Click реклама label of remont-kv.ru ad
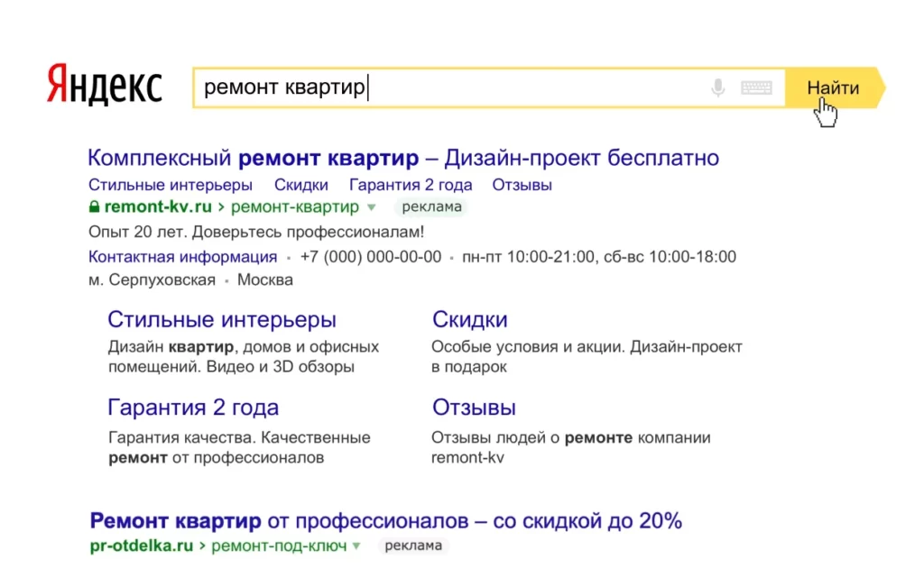 point(431,206)
